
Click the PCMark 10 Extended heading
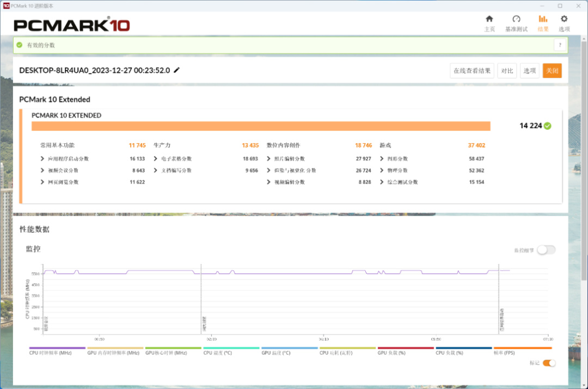click(x=55, y=99)
